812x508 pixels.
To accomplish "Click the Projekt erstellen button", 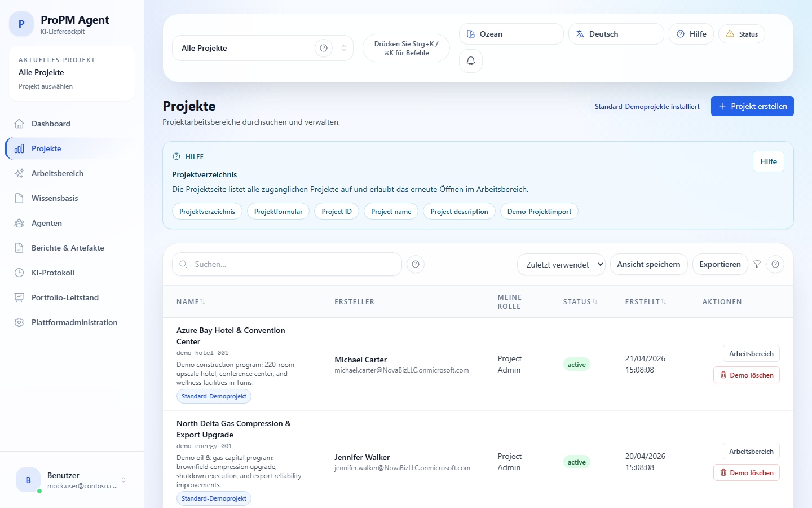I will click(x=752, y=106).
